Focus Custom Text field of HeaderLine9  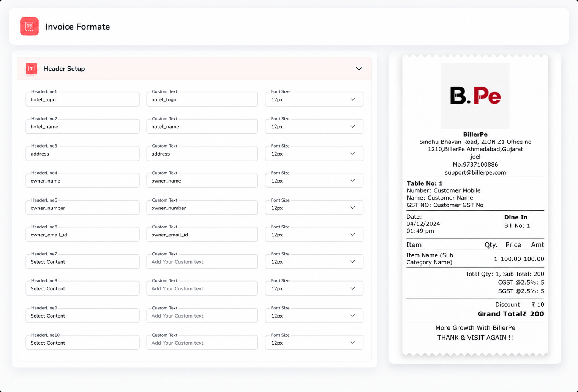click(202, 316)
